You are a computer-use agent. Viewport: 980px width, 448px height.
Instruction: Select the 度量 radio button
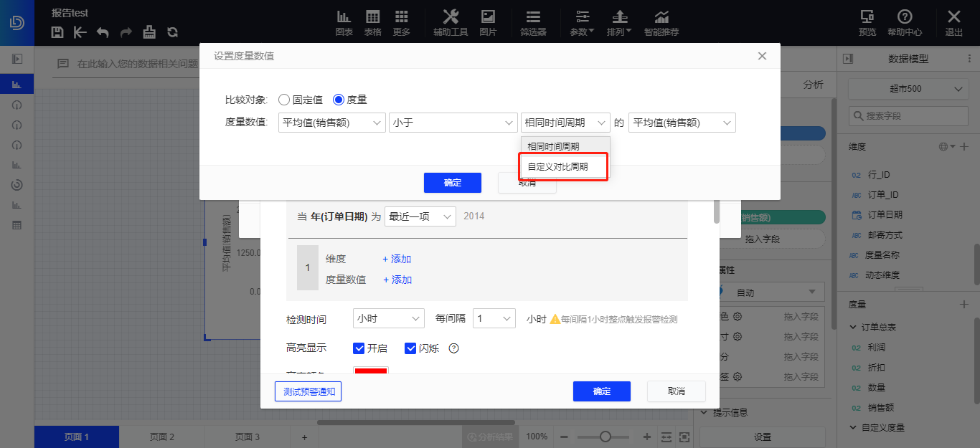(x=339, y=100)
